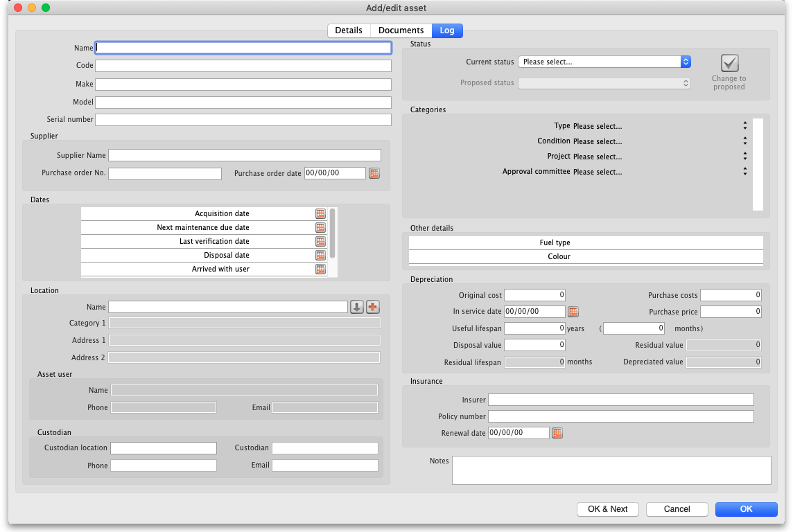Switch to the Documents tab
The width and height of the screenshot is (793, 532).
click(x=401, y=30)
